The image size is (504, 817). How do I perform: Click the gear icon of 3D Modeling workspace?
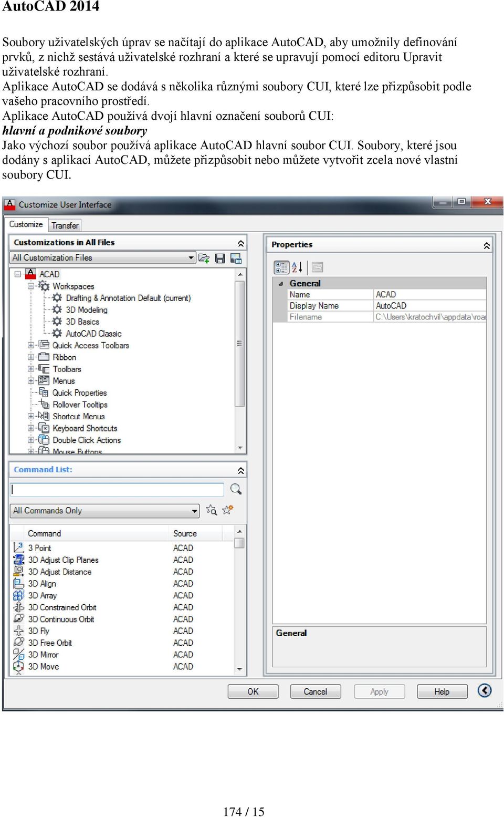pyautogui.click(x=57, y=309)
